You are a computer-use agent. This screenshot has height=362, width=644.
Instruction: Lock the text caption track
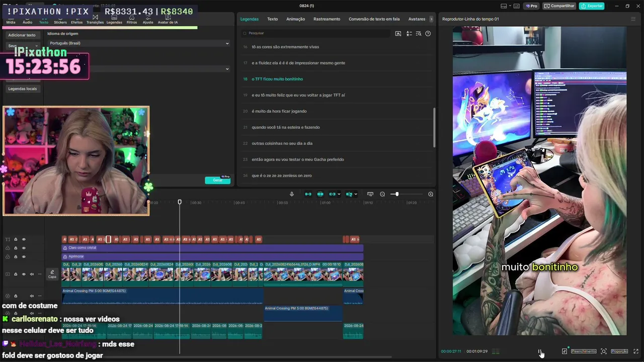[16, 239]
